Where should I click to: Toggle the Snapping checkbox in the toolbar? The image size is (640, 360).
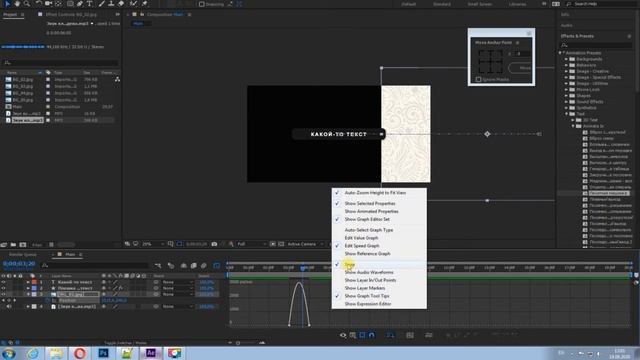(202, 4)
